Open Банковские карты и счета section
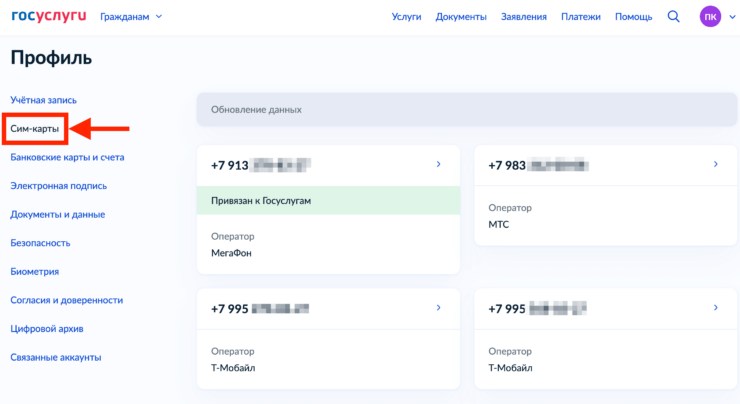The width and height of the screenshot is (740, 404). click(x=67, y=157)
